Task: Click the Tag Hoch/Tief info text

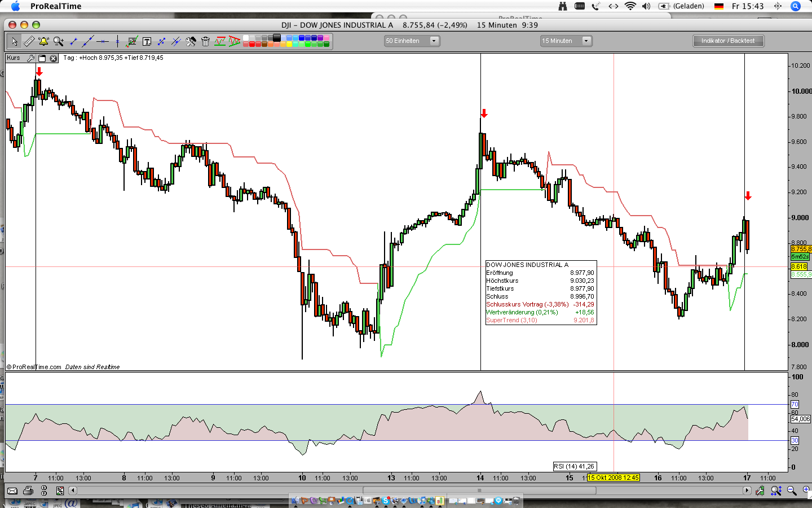Action: tap(113, 58)
